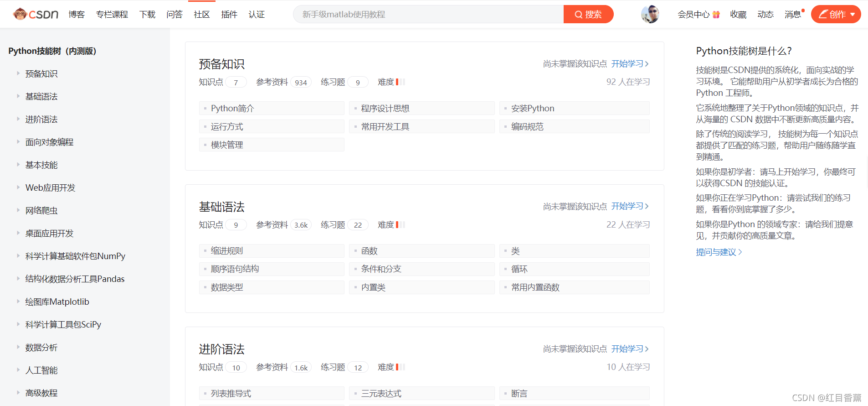Open the 顺序语句结构 knowledge point

(272, 269)
